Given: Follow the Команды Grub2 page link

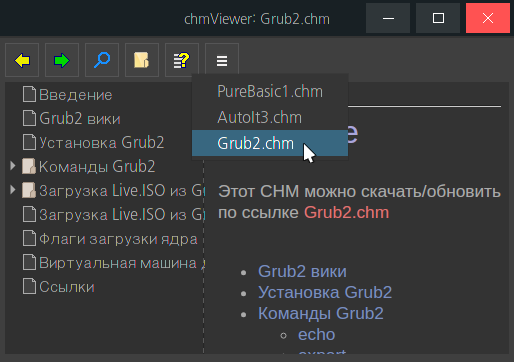Looking at the screenshot, I should point(321,313).
